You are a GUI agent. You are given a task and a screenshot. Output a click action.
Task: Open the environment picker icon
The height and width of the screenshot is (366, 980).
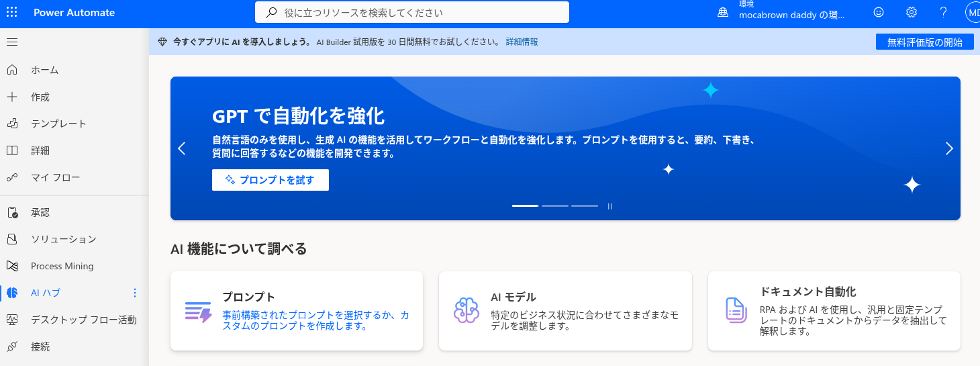pyautogui.click(x=723, y=12)
